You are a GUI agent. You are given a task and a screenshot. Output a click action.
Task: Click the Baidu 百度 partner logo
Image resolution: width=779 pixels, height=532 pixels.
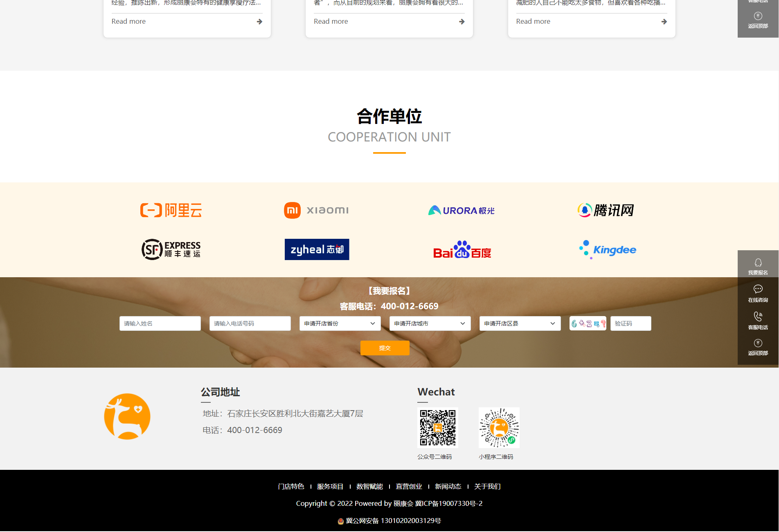(462, 250)
